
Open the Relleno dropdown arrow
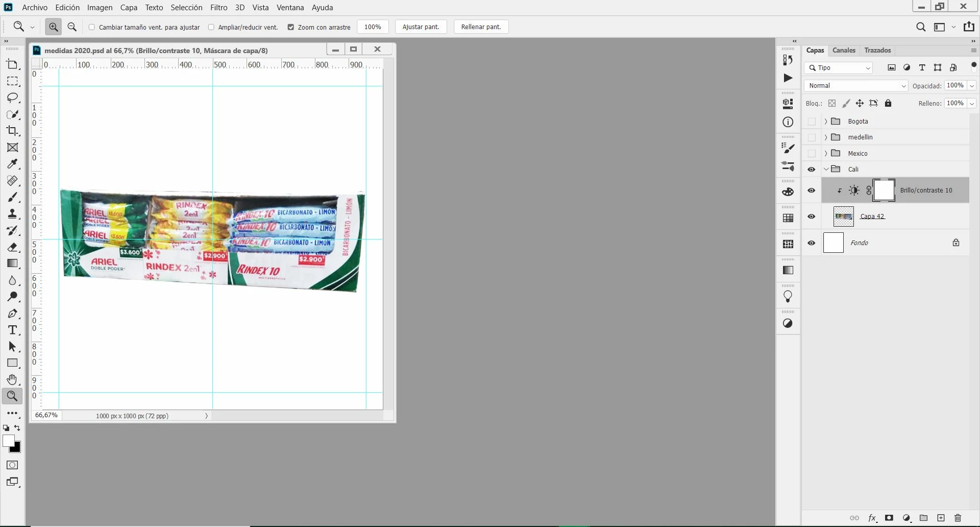tap(972, 103)
